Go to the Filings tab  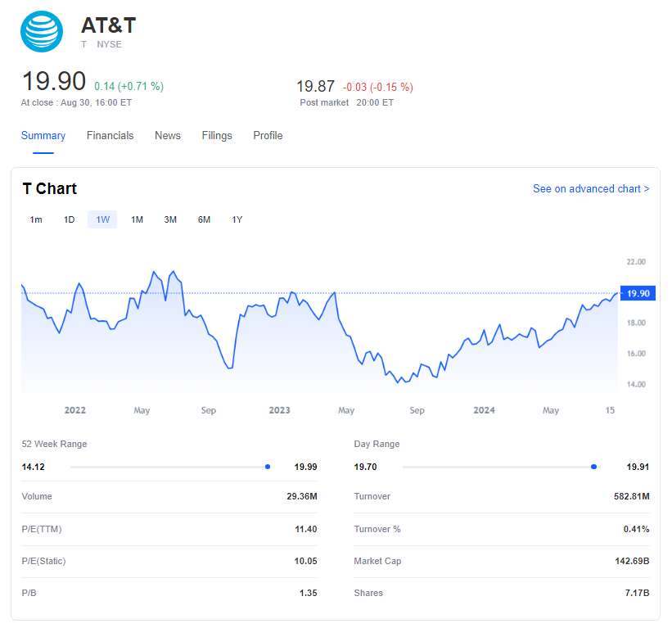click(217, 136)
